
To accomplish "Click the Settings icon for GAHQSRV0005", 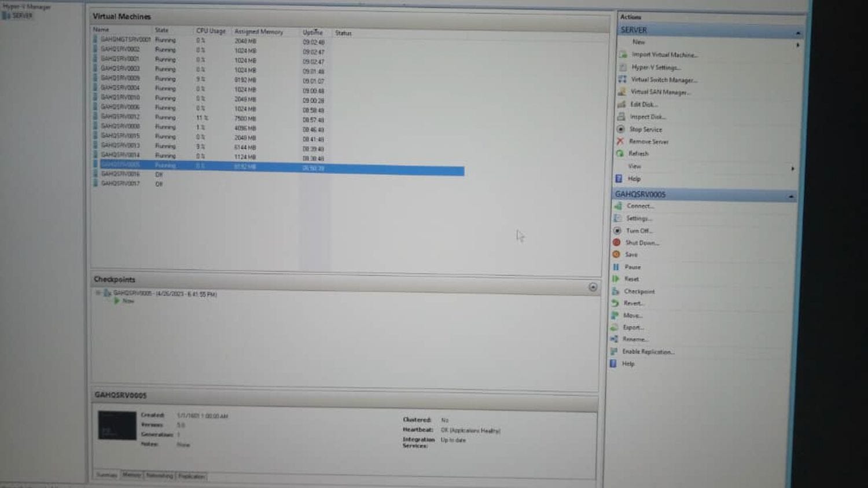I will point(617,218).
